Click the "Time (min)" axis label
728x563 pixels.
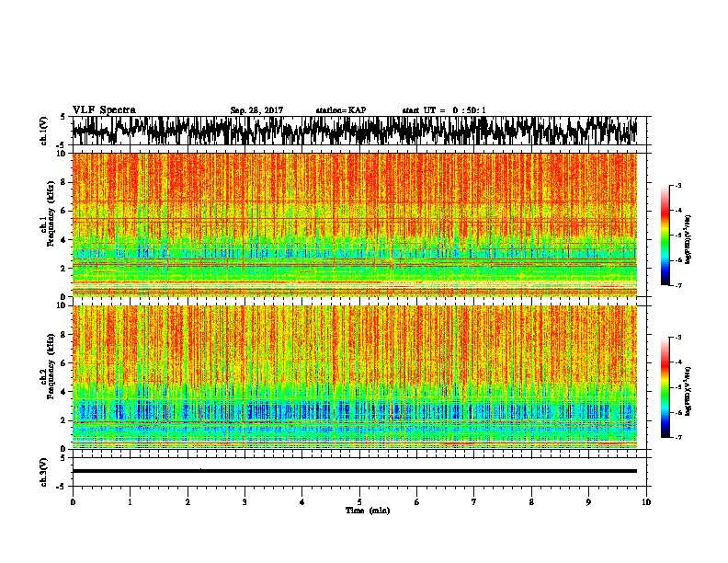coord(368,511)
